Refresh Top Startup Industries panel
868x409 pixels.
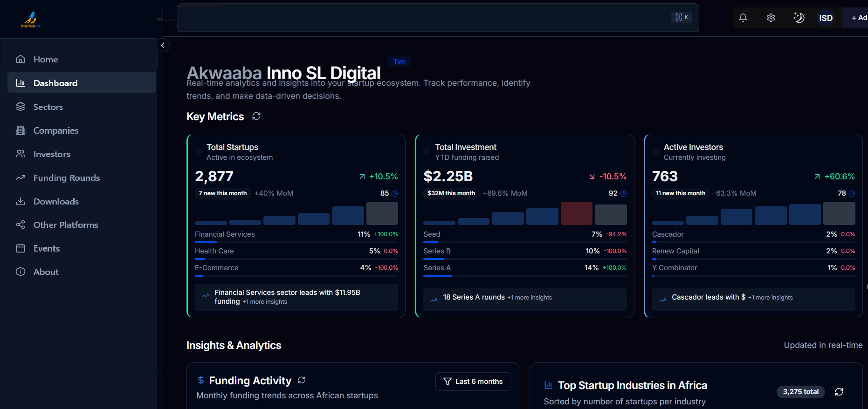(839, 392)
